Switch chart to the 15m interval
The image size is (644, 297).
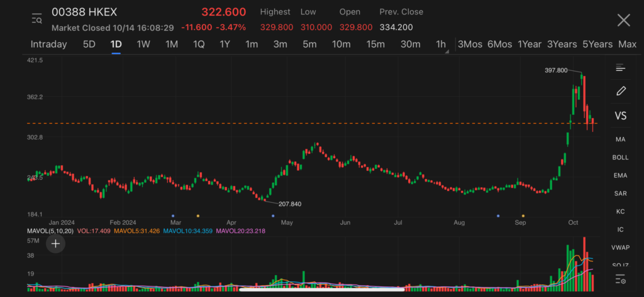(375, 44)
